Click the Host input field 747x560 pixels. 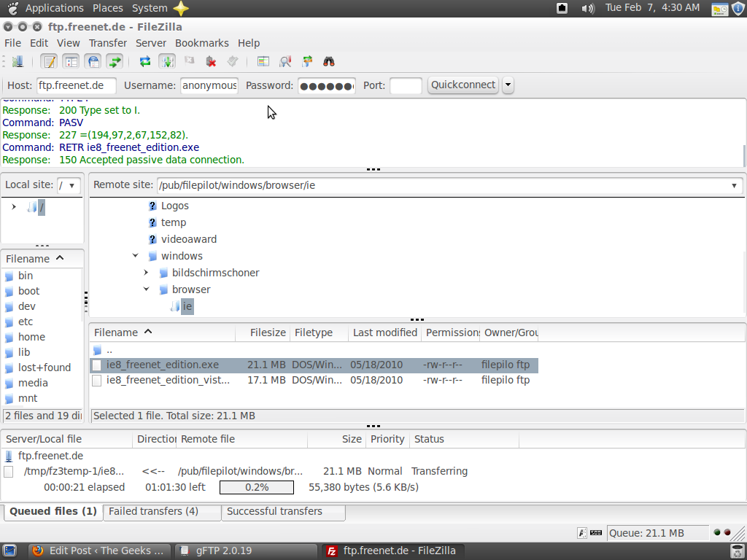click(76, 86)
